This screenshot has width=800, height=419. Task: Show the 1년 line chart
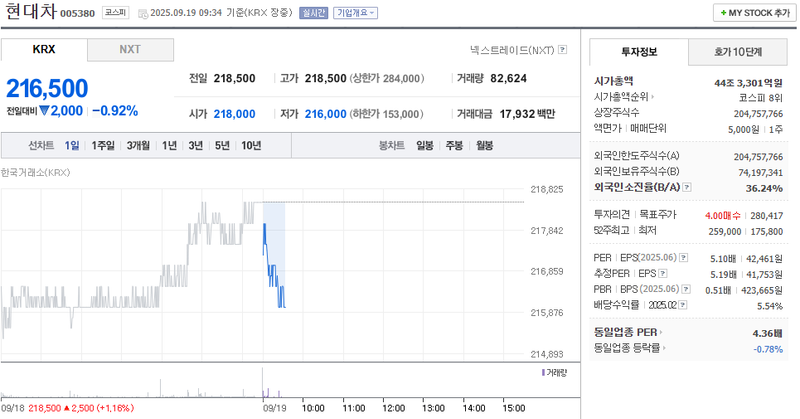coord(169,145)
